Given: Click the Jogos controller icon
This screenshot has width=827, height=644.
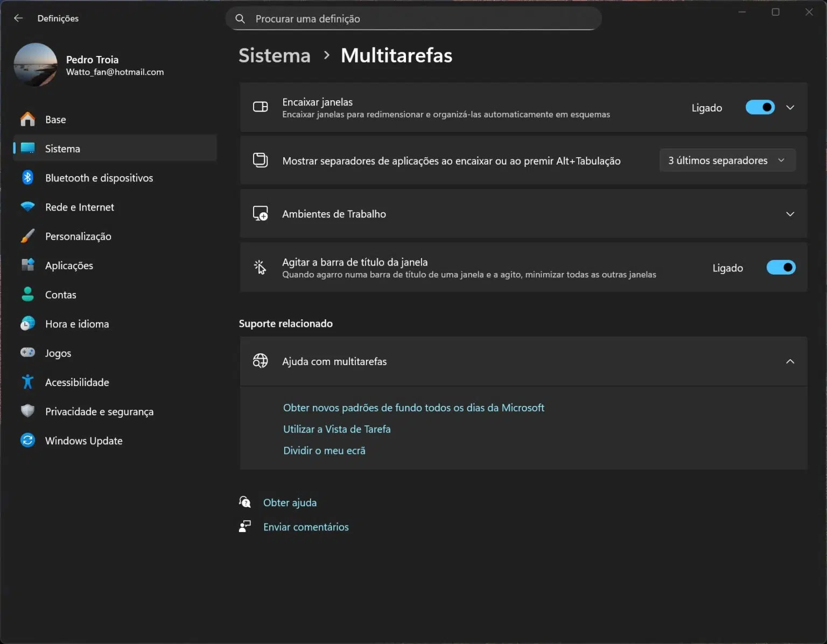Looking at the screenshot, I should tap(27, 353).
